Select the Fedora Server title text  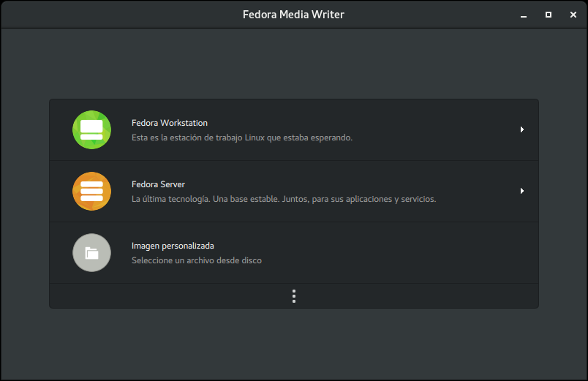(158, 184)
